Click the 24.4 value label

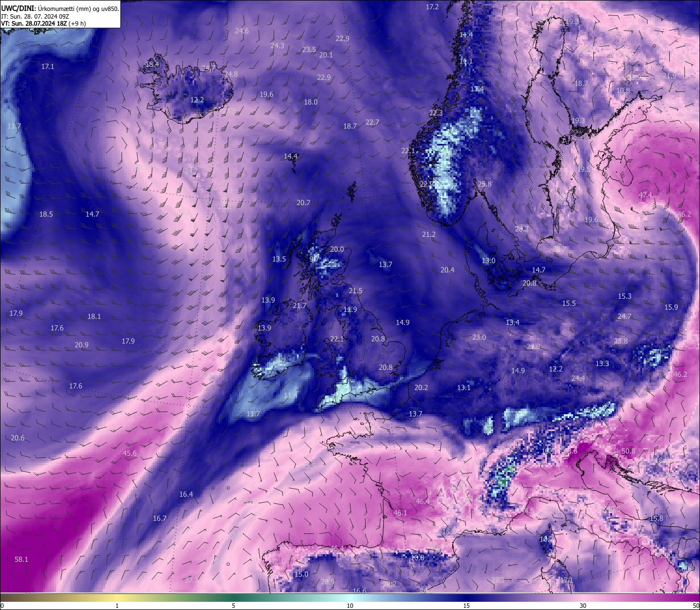578,378
